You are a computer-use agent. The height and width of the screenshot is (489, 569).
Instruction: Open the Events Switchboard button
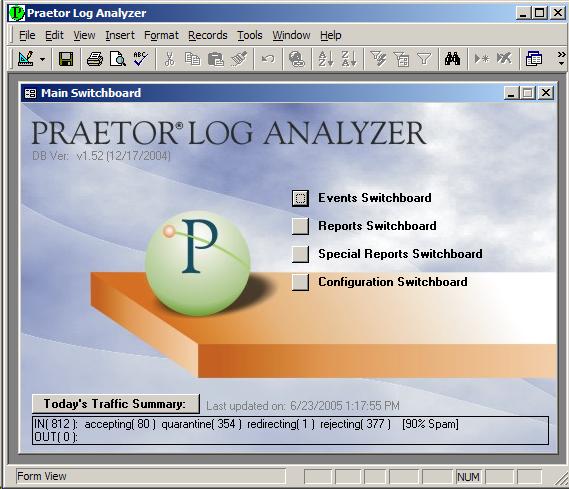point(300,198)
